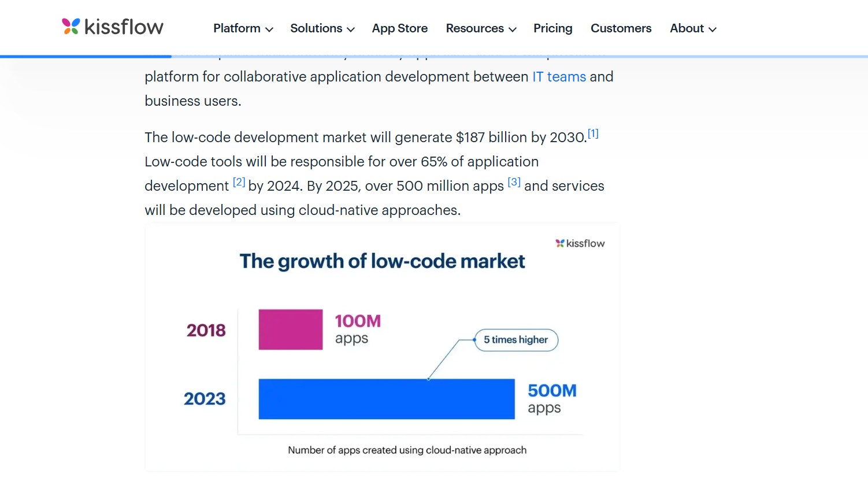Click citation link [2]
868x486 pixels.
(239, 181)
